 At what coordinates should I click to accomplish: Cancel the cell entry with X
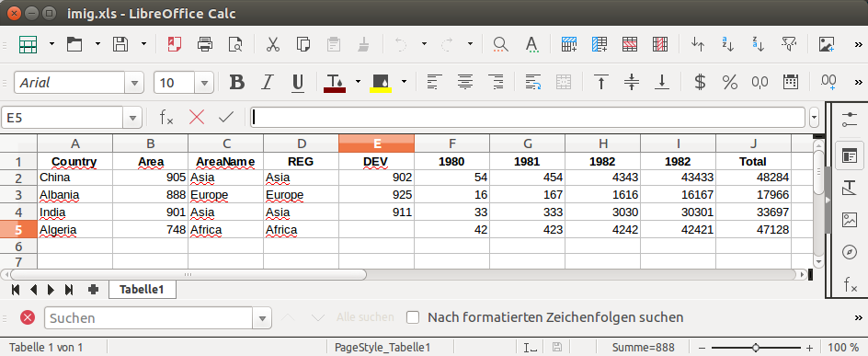click(197, 117)
